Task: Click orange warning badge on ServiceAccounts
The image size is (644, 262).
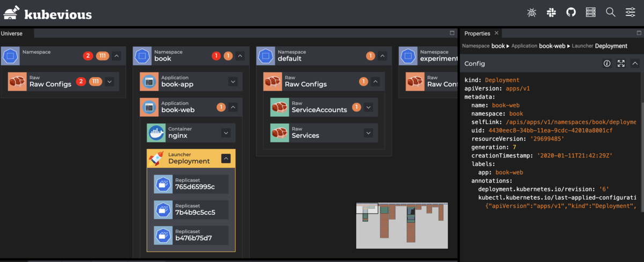Action: [356, 107]
